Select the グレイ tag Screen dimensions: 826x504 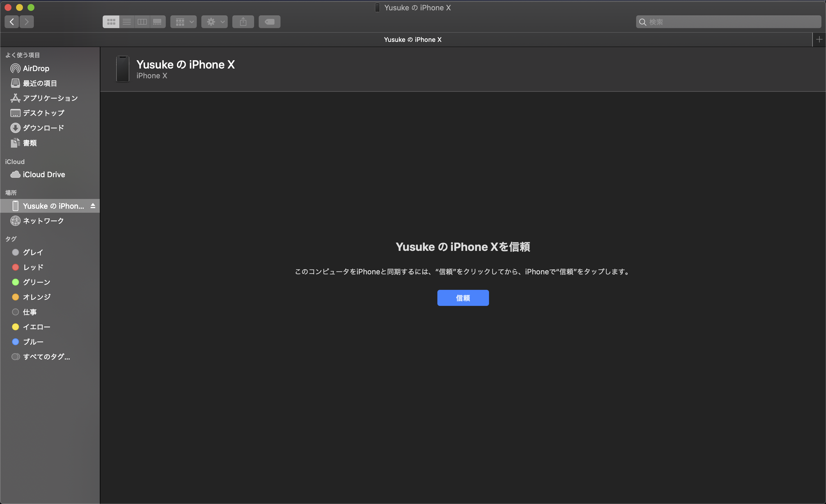click(50, 252)
